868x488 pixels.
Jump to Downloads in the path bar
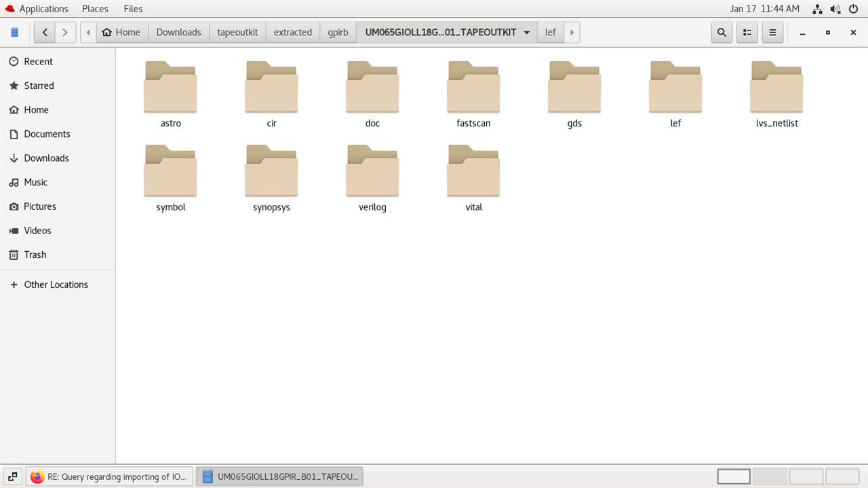pos(178,32)
